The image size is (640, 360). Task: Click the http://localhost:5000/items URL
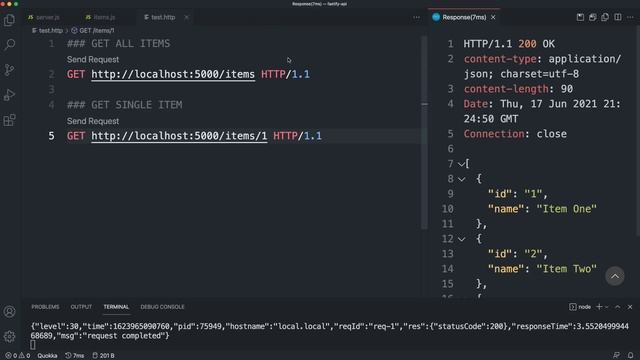click(173, 74)
